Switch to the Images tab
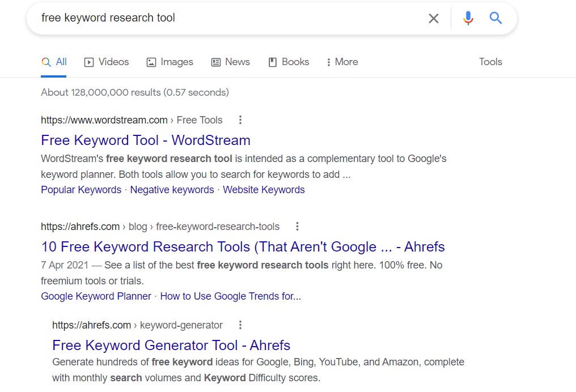This screenshot has width=576, height=392. (x=170, y=62)
